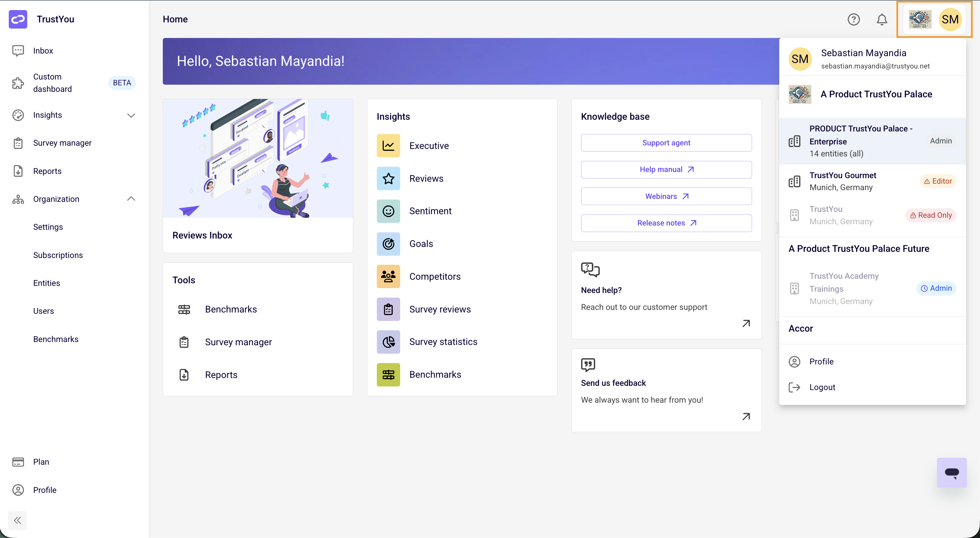Open the Survey reviews clipboard icon
980x538 pixels.
(x=388, y=309)
